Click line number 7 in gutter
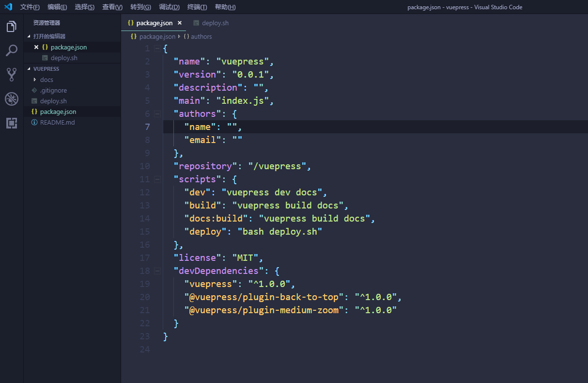The width and height of the screenshot is (588, 383). (x=147, y=127)
